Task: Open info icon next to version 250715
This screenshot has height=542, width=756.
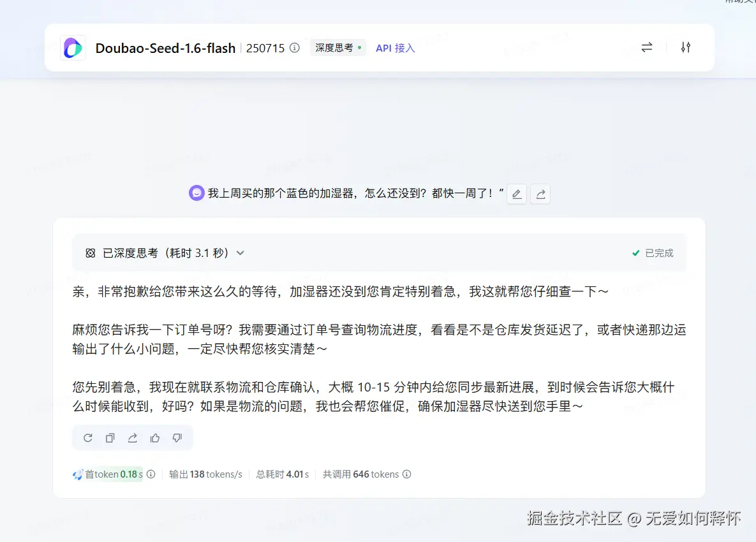Action: 295,48
